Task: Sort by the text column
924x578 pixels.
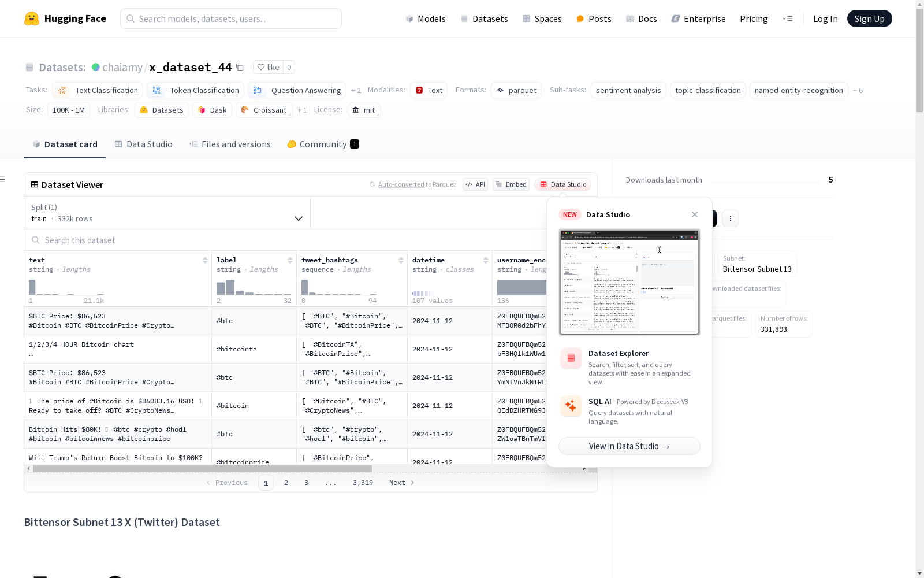Action: pyautogui.click(x=205, y=260)
